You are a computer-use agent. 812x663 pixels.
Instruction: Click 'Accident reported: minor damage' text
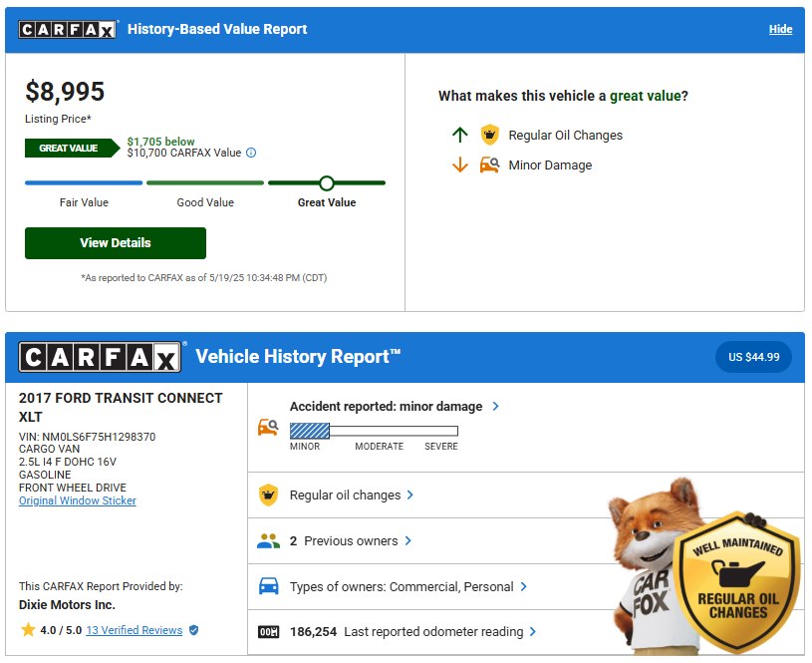pos(386,407)
